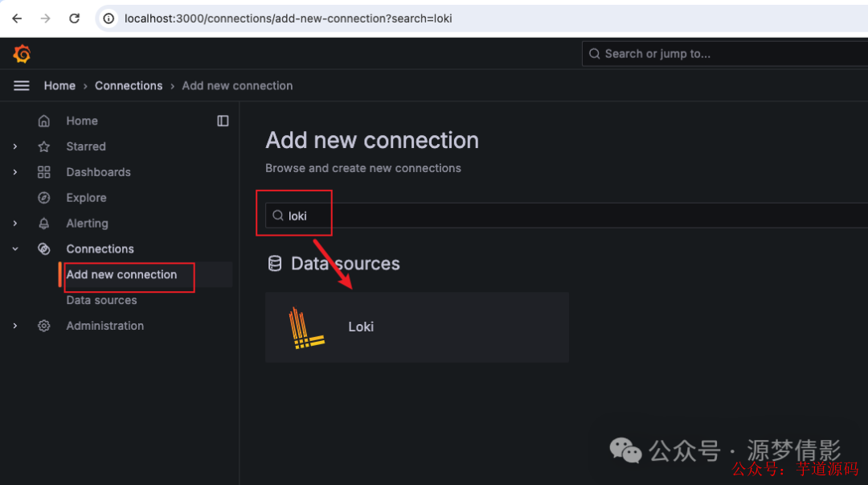This screenshot has width=868, height=485.
Task: Click the browser address bar URL
Action: (x=288, y=18)
